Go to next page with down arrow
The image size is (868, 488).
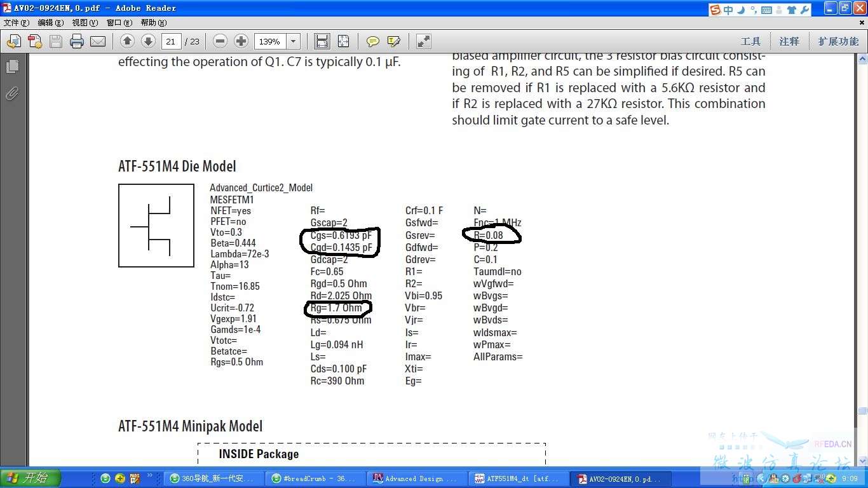[148, 41]
